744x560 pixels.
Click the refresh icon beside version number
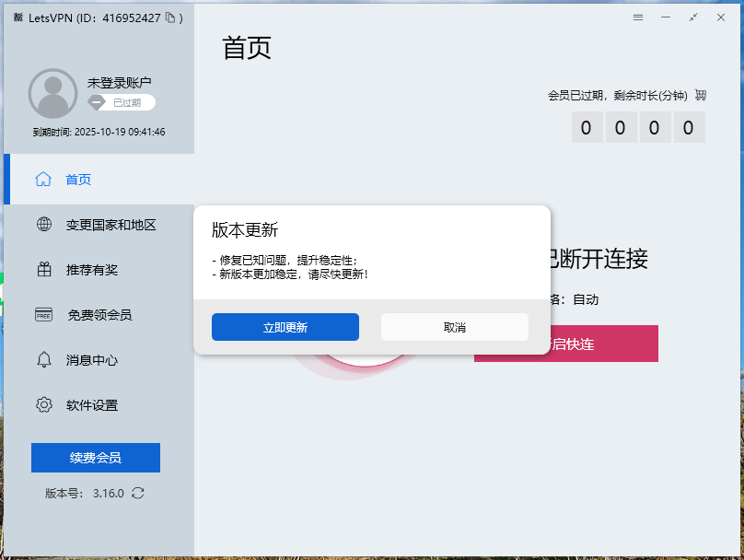(138, 493)
